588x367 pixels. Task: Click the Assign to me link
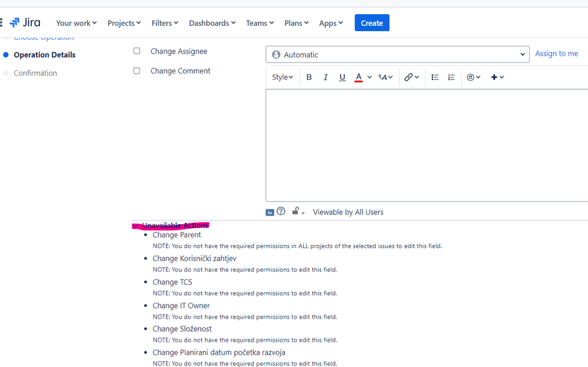[x=556, y=54]
